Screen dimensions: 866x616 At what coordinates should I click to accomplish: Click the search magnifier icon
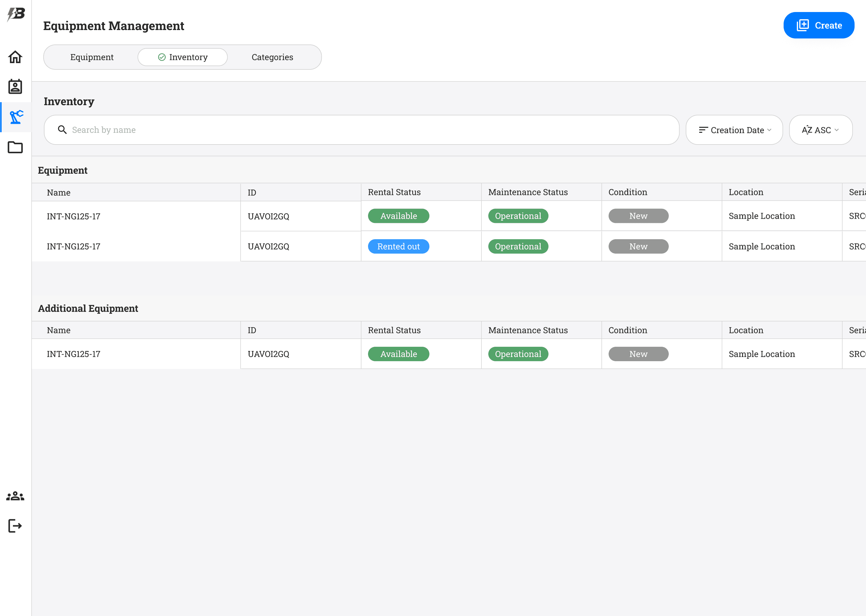pos(62,130)
